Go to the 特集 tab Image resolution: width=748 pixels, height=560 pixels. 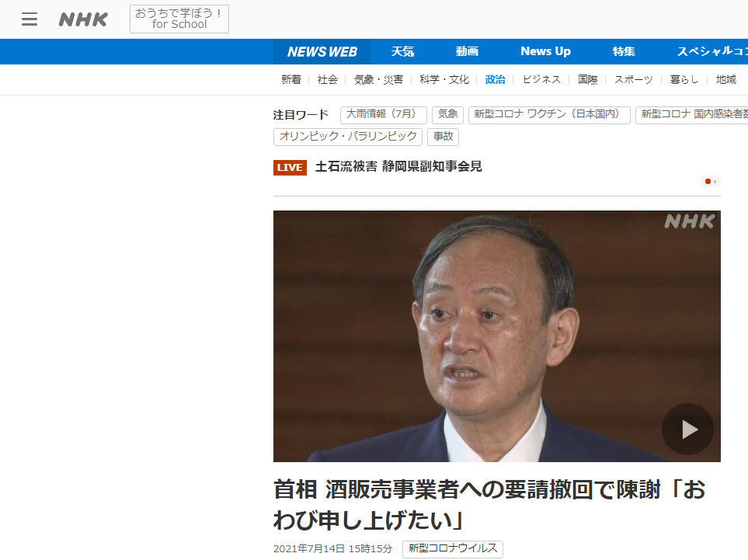(624, 51)
